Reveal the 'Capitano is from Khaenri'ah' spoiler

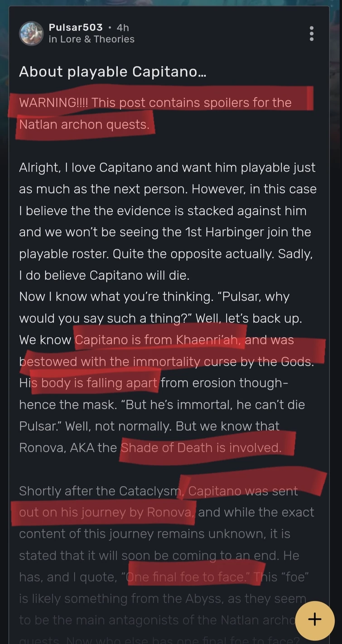159,339
